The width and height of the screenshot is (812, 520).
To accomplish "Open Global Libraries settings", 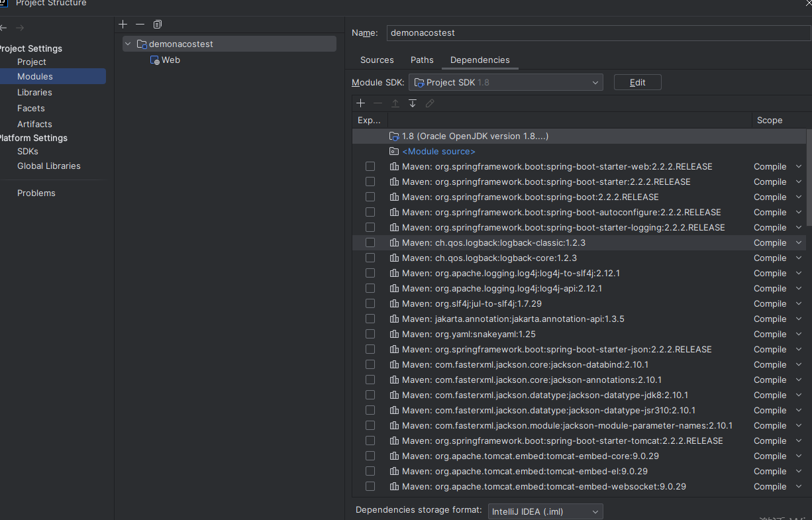I will (x=49, y=166).
